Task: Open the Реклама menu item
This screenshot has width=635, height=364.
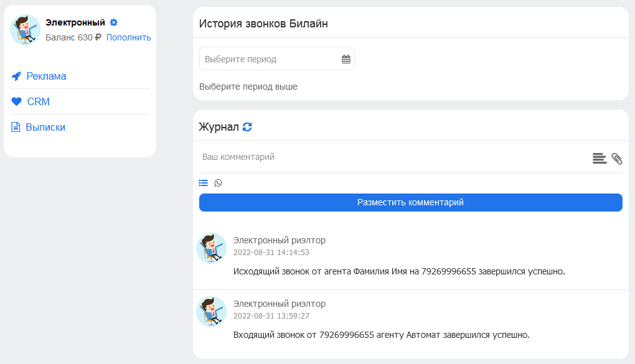Action: click(x=46, y=76)
